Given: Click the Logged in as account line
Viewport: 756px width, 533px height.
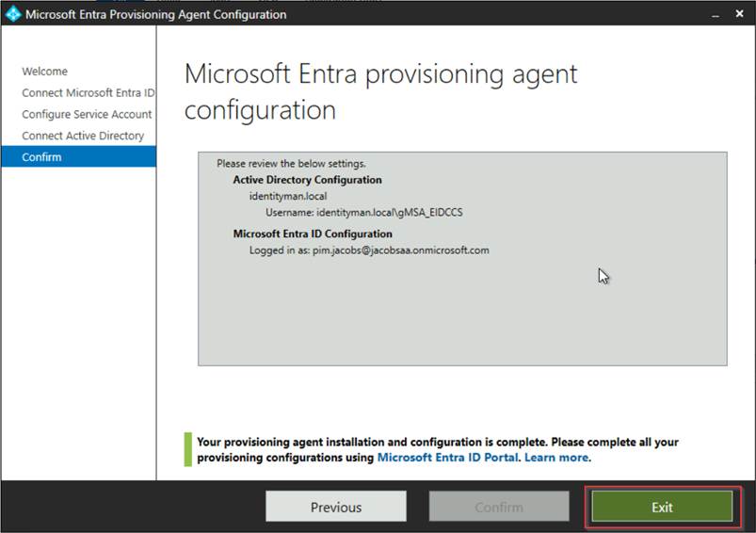Looking at the screenshot, I should click(x=369, y=250).
